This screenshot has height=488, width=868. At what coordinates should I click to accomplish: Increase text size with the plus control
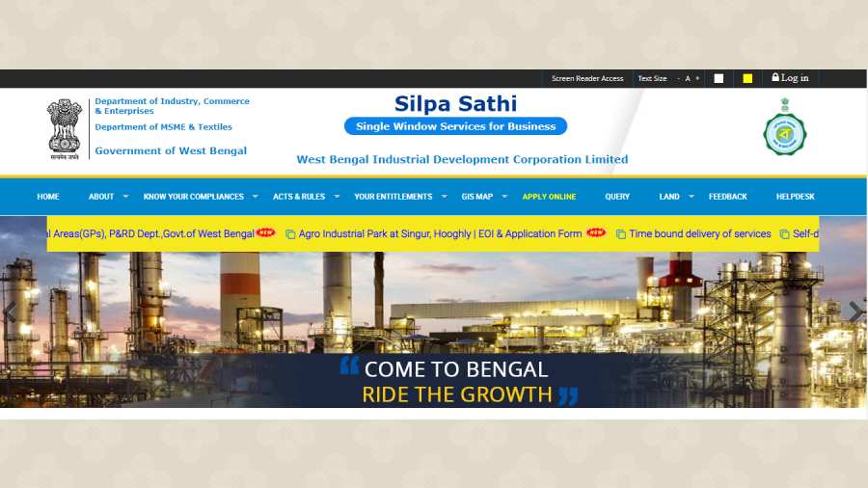coord(697,78)
